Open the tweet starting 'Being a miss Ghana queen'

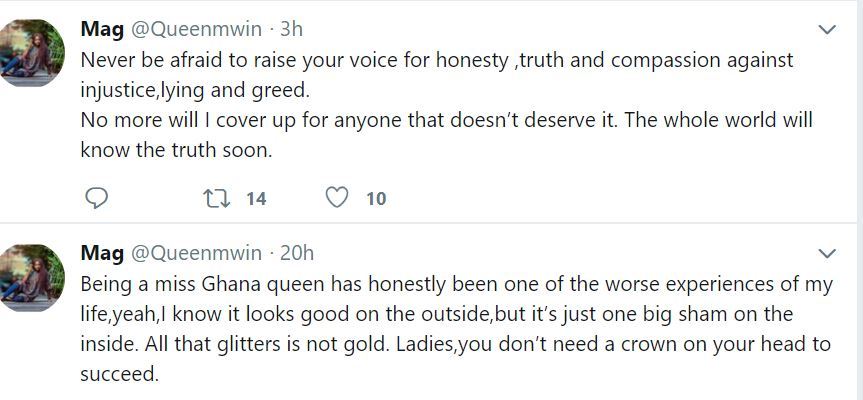pos(456,329)
